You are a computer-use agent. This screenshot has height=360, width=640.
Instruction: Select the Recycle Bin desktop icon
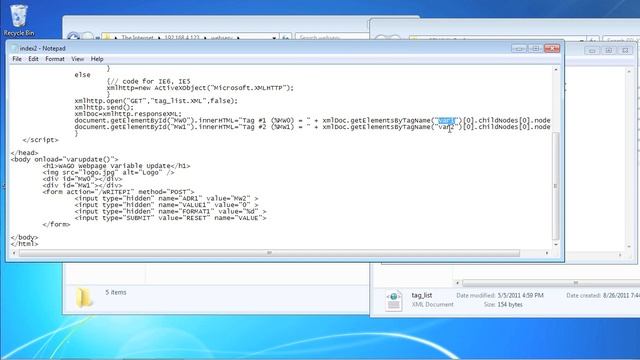tap(19, 20)
